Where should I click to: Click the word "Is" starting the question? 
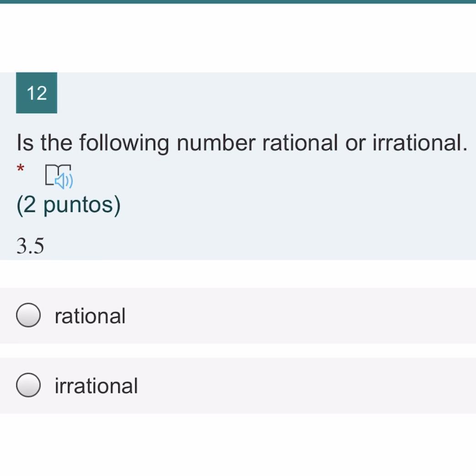pyautogui.click(x=25, y=143)
